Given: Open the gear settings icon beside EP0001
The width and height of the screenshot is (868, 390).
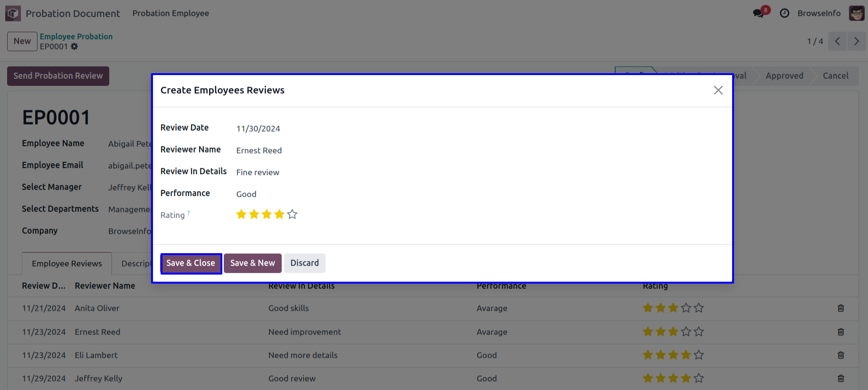Looking at the screenshot, I should pos(75,47).
